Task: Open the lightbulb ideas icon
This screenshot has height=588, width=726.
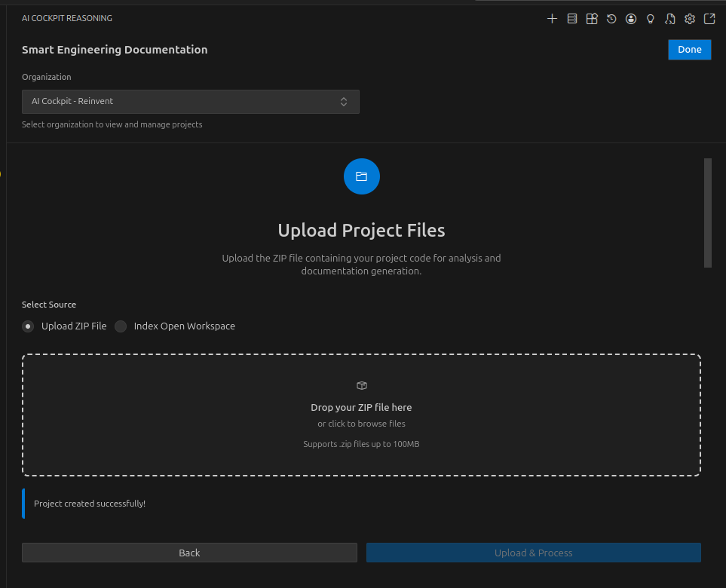Action: click(650, 18)
